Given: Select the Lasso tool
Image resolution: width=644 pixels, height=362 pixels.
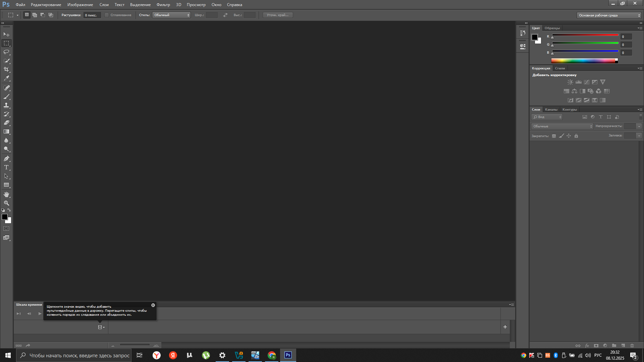Looking at the screenshot, I should (6, 52).
